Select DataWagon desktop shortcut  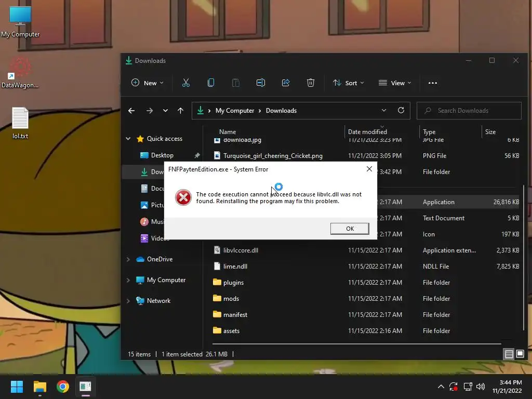(20, 73)
